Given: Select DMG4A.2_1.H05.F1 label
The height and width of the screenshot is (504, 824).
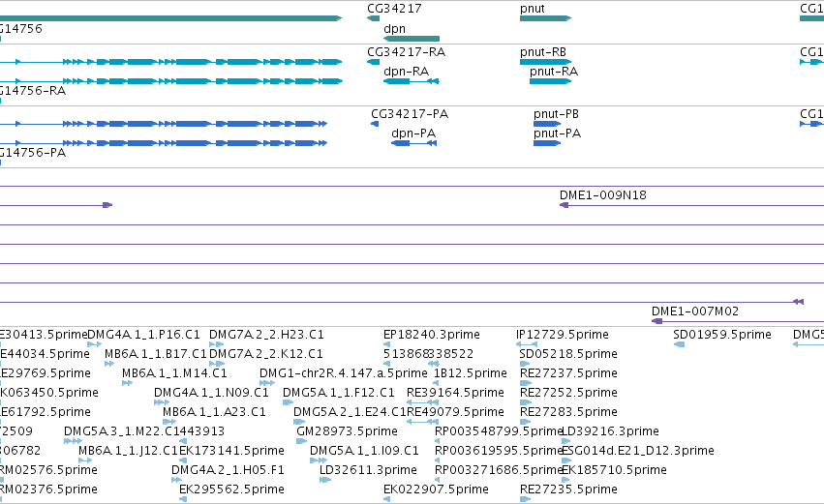Looking at the screenshot, I should click(x=228, y=470).
